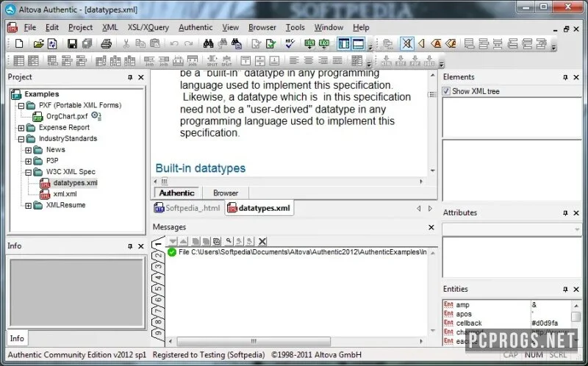Click the Find magnifier icon in Messages toolbar
Image resolution: width=588 pixels, height=366 pixels.
[229, 241]
